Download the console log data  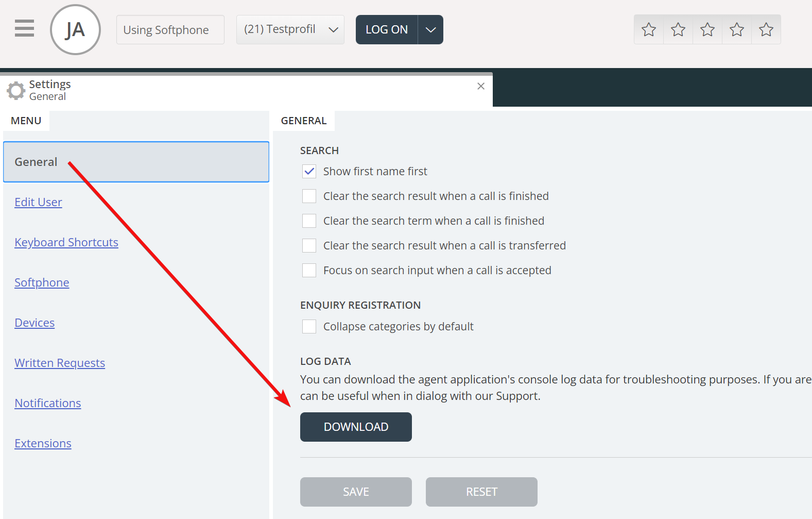tap(356, 427)
